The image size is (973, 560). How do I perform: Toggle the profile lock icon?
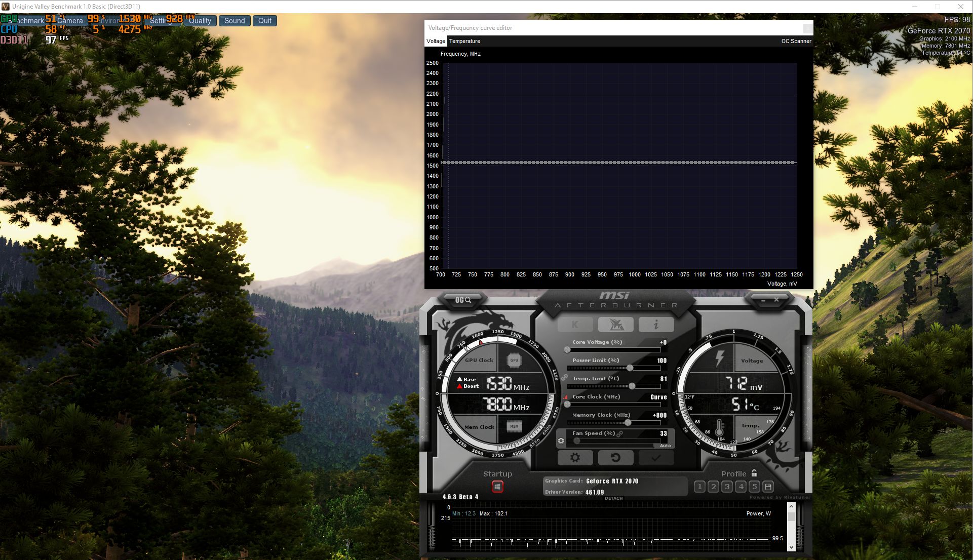(x=754, y=473)
